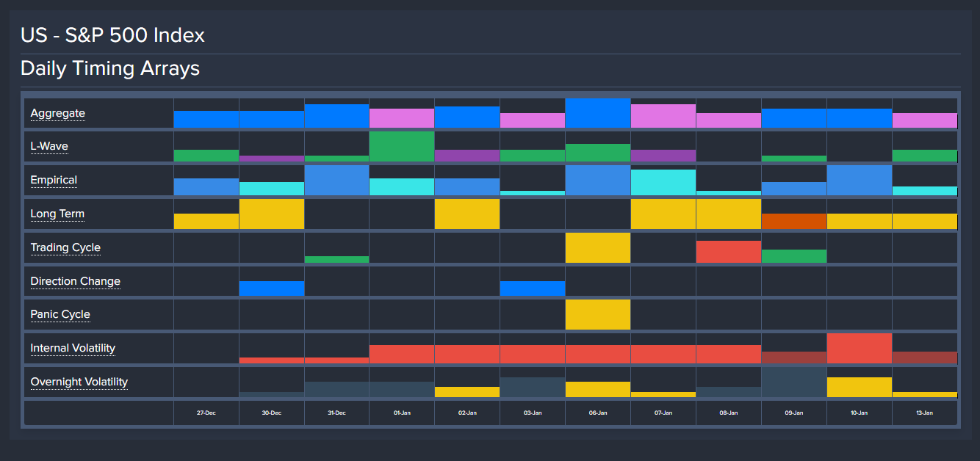Select the blue Empirical bar on 10-Jan
Image resolution: width=980 pixels, height=461 pixels.
click(x=860, y=180)
